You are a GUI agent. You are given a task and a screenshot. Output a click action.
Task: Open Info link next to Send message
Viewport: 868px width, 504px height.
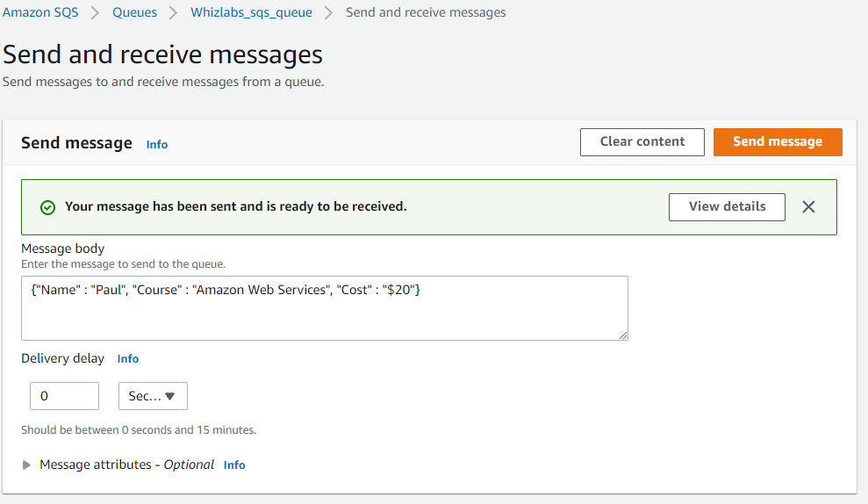156,145
